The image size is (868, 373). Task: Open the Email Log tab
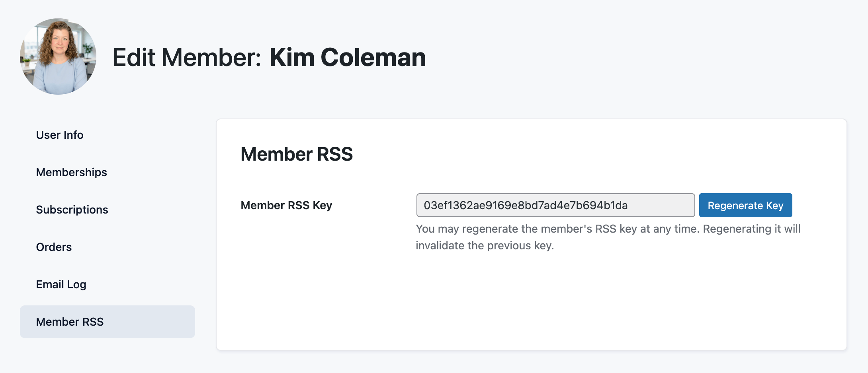[61, 284]
